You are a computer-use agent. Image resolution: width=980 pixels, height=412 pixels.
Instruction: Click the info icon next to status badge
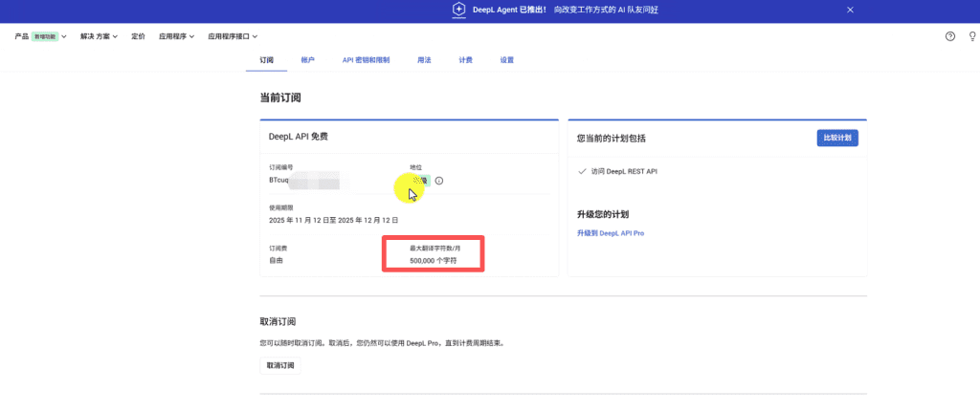click(x=438, y=181)
